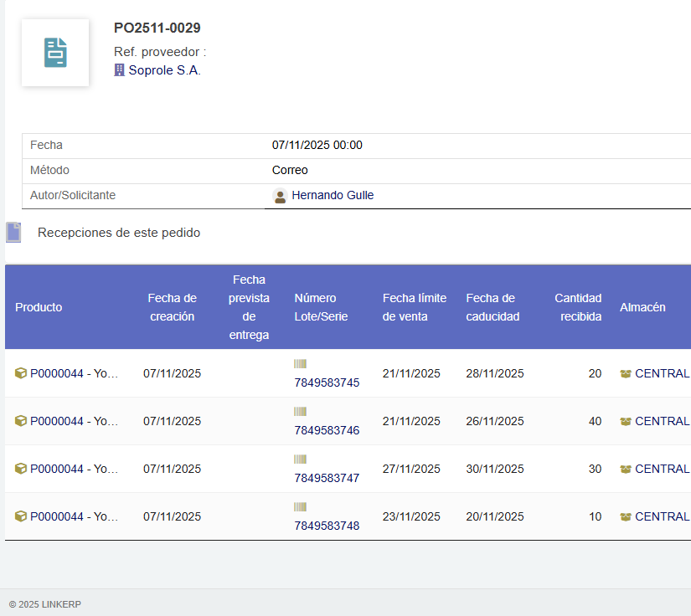
Task: Click the product box icon in the first row
Action: click(20, 373)
